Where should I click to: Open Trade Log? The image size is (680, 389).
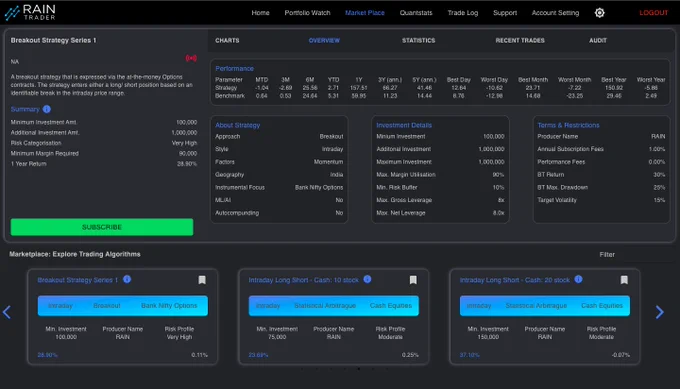(x=463, y=13)
